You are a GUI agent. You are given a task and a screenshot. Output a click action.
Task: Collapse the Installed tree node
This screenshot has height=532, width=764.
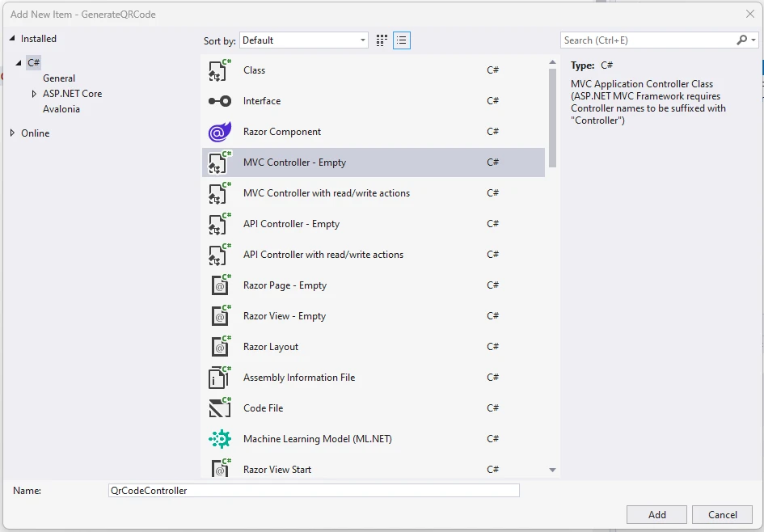coord(12,39)
